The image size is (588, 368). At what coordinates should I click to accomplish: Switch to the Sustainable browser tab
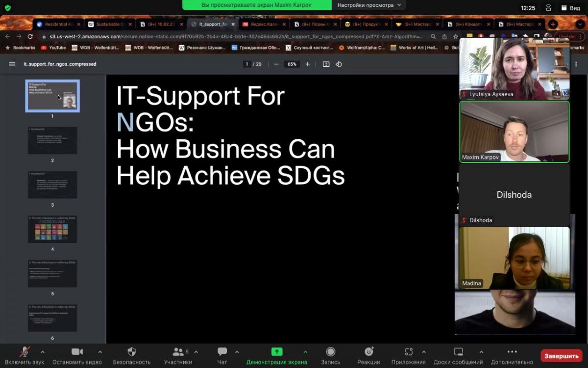pyautogui.click(x=107, y=24)
